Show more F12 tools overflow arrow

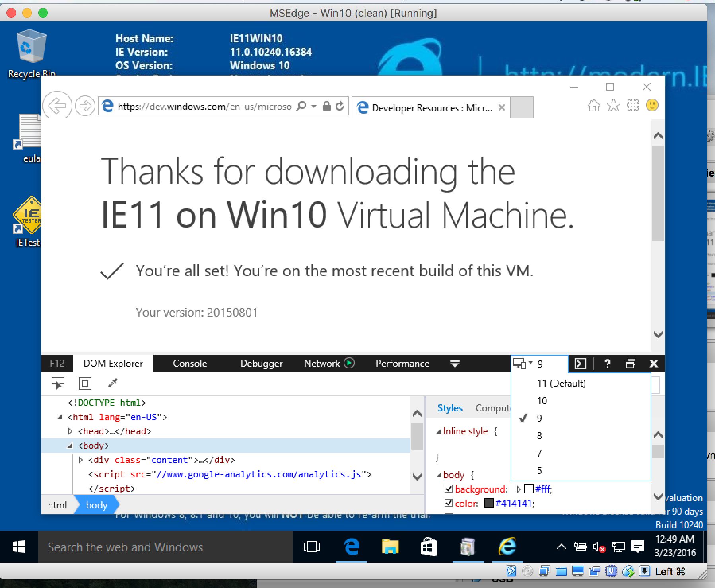point(455,363)
